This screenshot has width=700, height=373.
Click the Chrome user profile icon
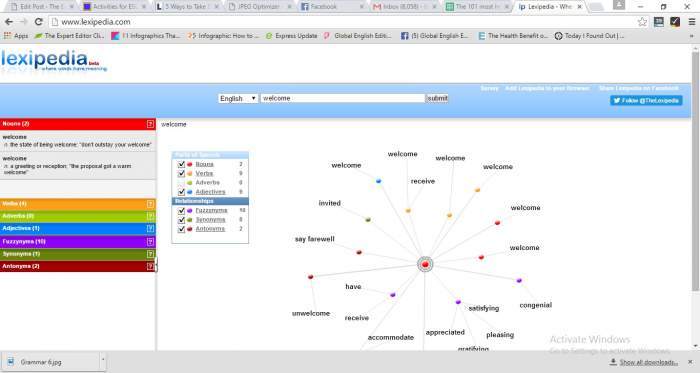[x=619, y=5]
